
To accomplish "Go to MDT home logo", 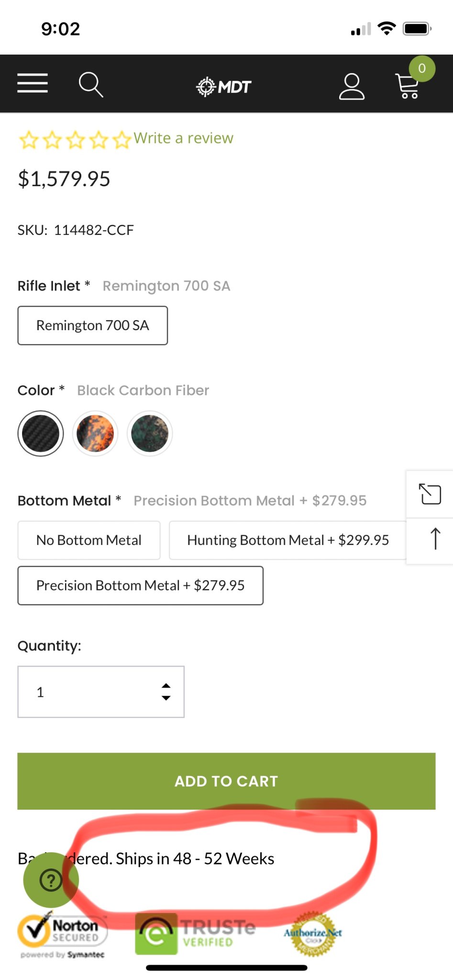I will 224,87.
